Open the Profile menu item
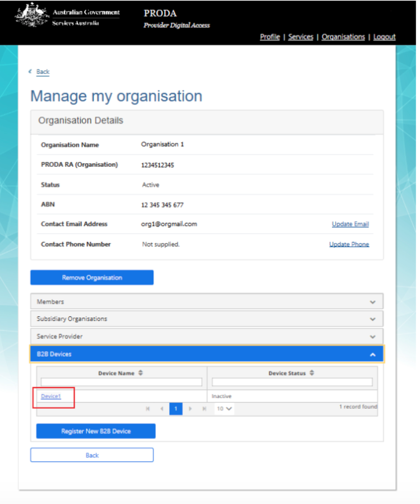The height and width of the screenshot is (504, 420). pos(270,37)
